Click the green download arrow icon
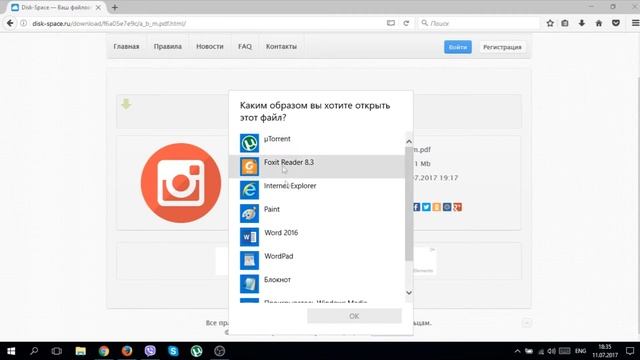 126,104
